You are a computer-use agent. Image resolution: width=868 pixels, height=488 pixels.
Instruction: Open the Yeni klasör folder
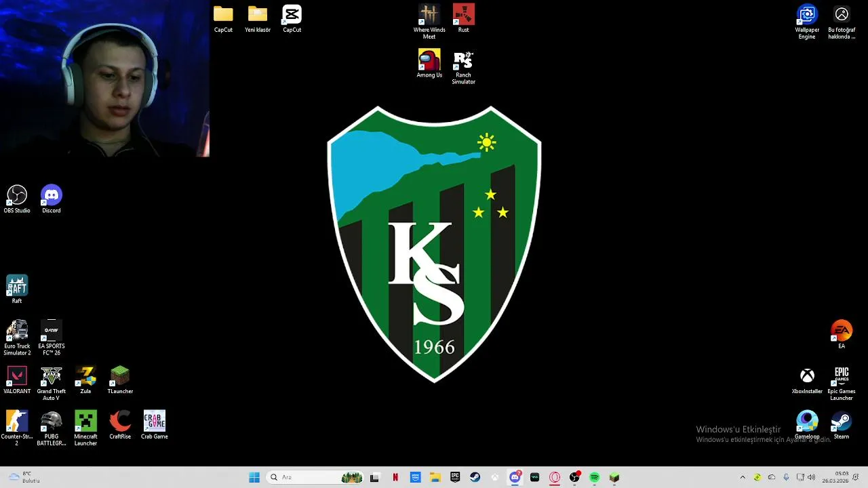258,19
